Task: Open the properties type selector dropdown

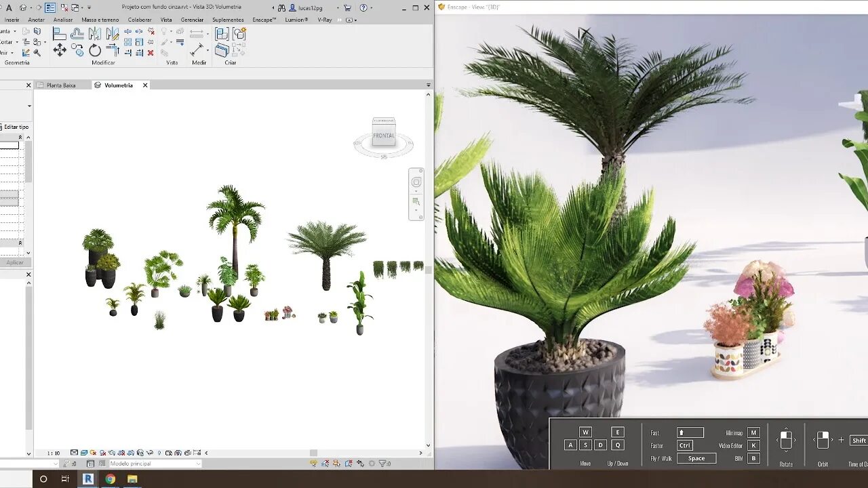Action: tap(29, 106)
